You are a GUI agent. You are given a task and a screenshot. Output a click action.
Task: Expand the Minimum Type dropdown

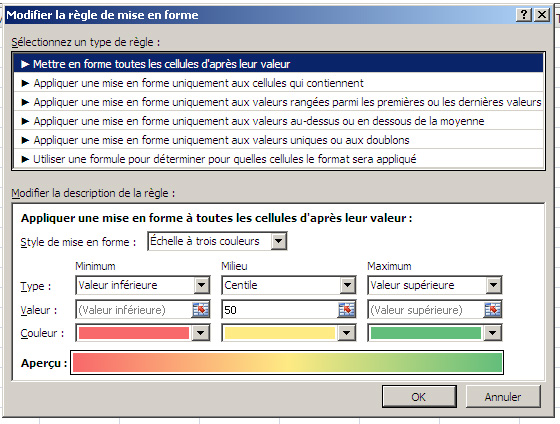pyautogui.click(x=201, y=285)
